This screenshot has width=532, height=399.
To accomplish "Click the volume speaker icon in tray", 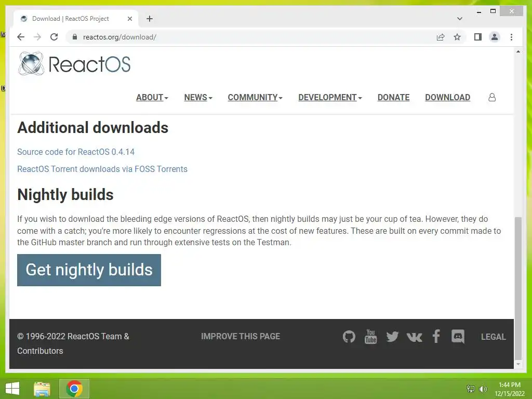I will click(x=483, y=389).
